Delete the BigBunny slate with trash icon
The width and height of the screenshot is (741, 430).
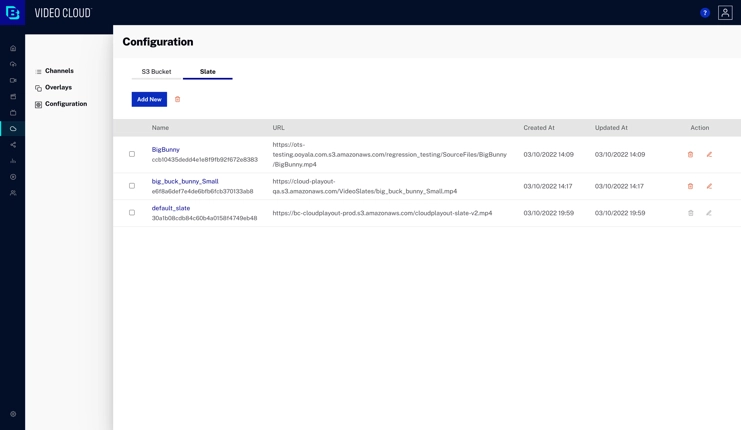click(690, 155)
